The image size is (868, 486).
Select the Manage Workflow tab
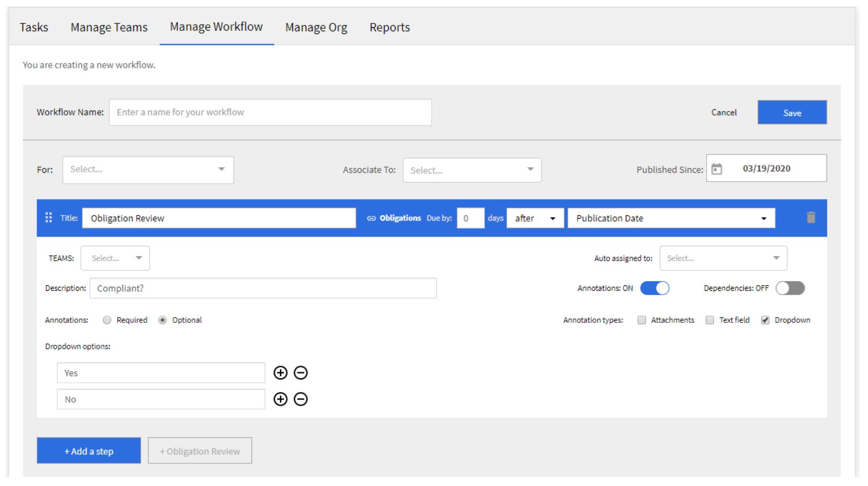(216, 27)
